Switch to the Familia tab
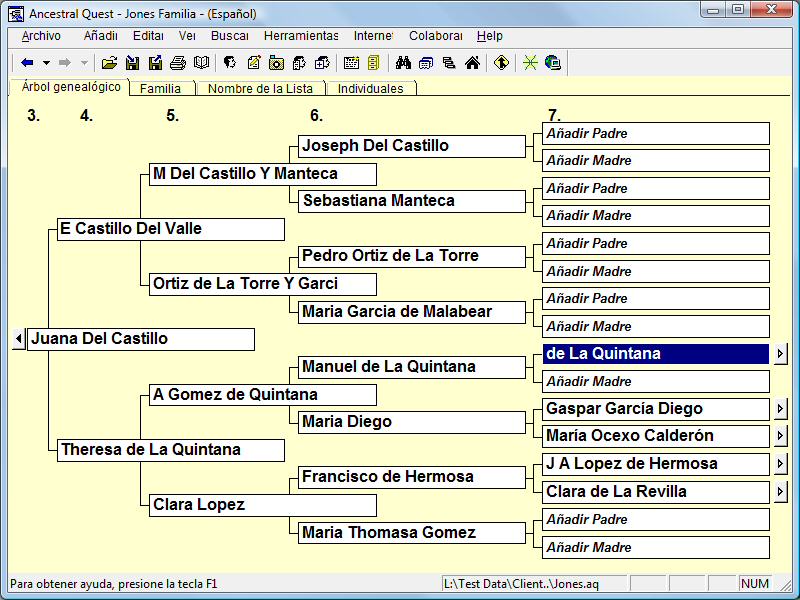The width and height of the screenshot is (800, 600). coord(160,89)
